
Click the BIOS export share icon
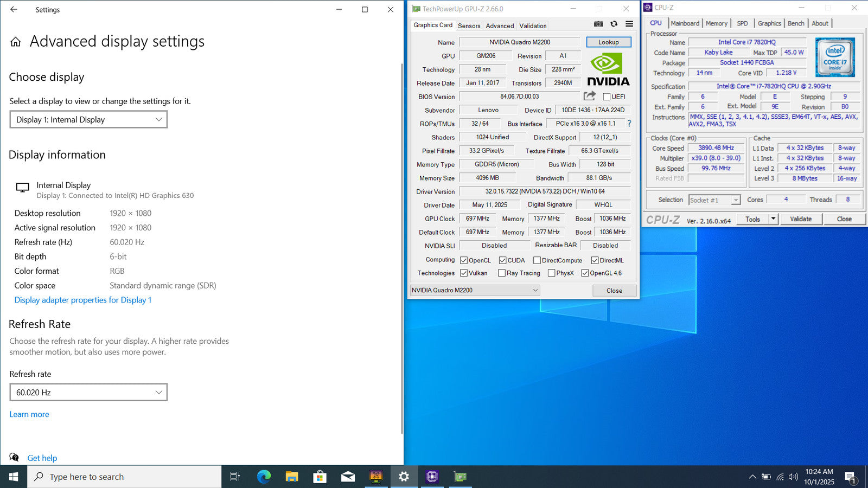point(589,96)
